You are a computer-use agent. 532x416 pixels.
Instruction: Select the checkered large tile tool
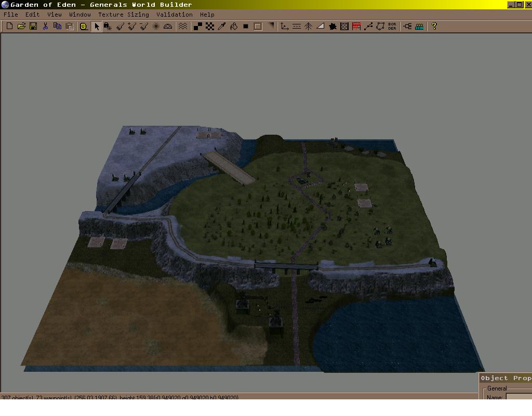pyautogui.click(x=210, y=26)
